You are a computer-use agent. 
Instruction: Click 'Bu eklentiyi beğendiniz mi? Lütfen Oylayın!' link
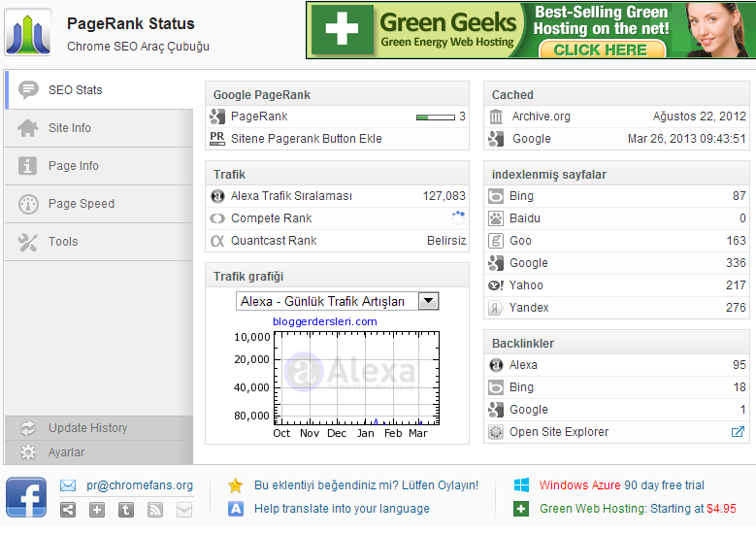coord(367,485)
